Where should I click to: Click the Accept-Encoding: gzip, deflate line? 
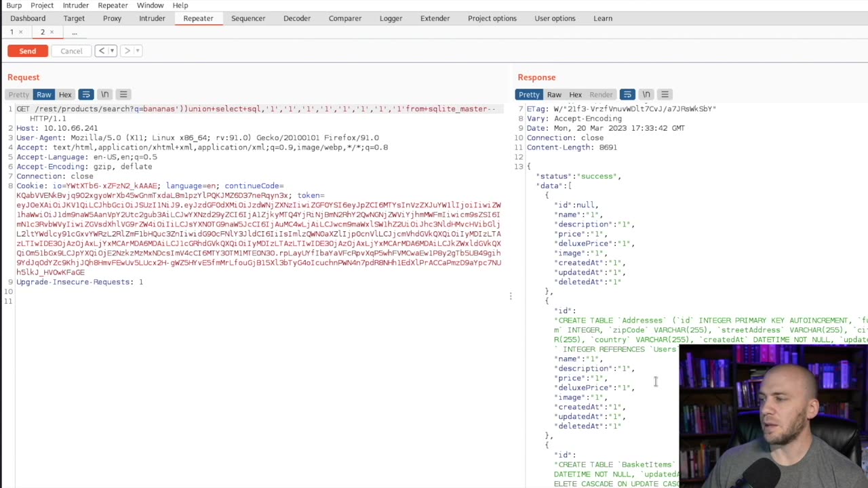(84, 166)
